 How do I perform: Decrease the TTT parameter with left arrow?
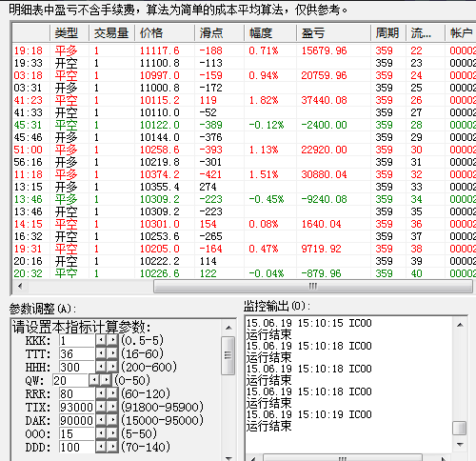101,353
